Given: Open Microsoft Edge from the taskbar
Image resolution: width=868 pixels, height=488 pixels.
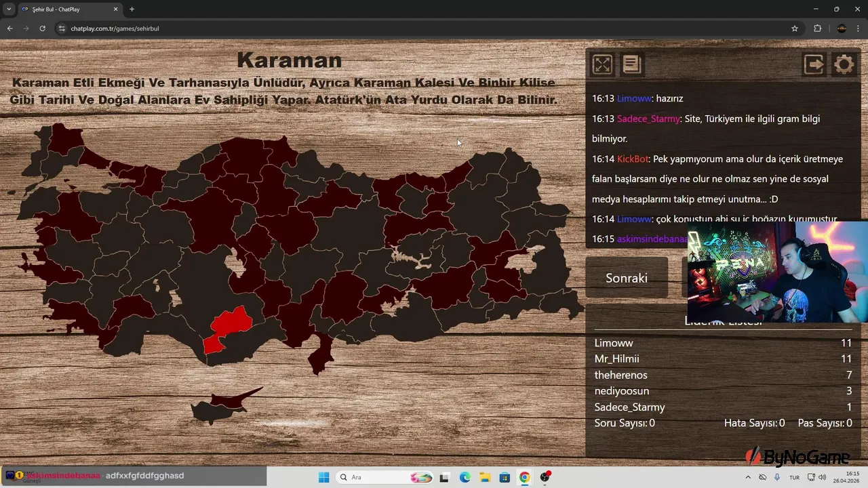Looking at the screenshot, I should (x=465, y=477).
